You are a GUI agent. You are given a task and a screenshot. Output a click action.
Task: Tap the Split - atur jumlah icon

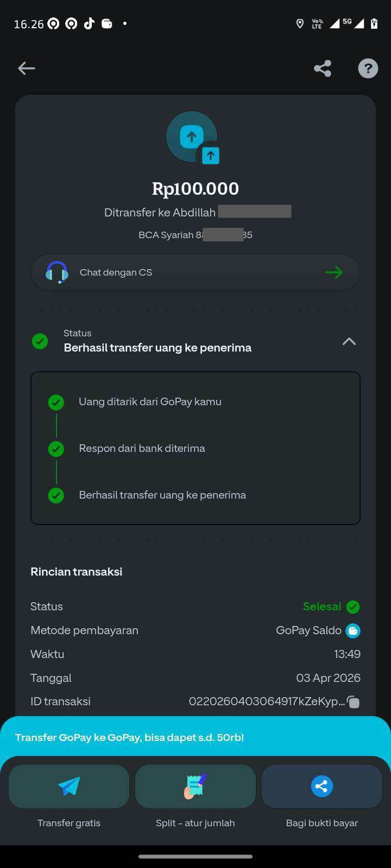[195, 786]
